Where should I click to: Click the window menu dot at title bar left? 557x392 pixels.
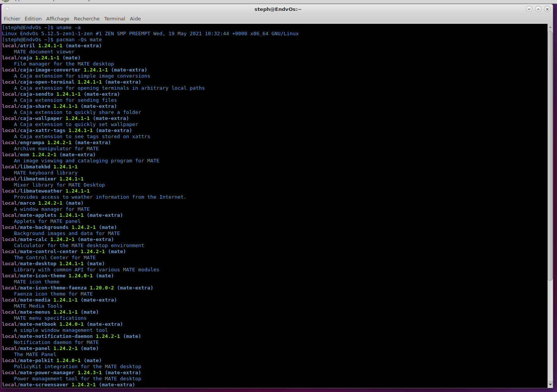pos(7,9)
